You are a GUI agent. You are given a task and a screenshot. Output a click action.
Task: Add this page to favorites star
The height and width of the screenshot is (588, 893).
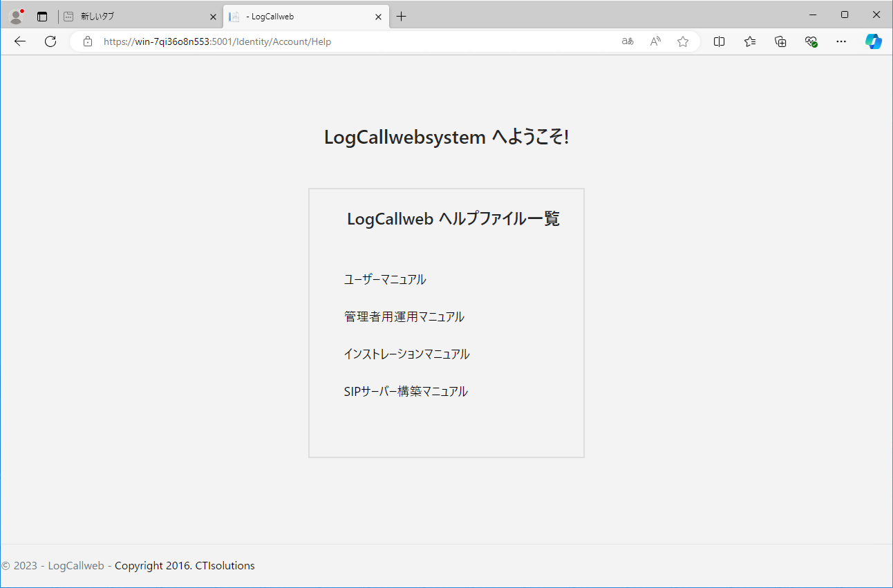pyautogui.click(x=683, y=41)
